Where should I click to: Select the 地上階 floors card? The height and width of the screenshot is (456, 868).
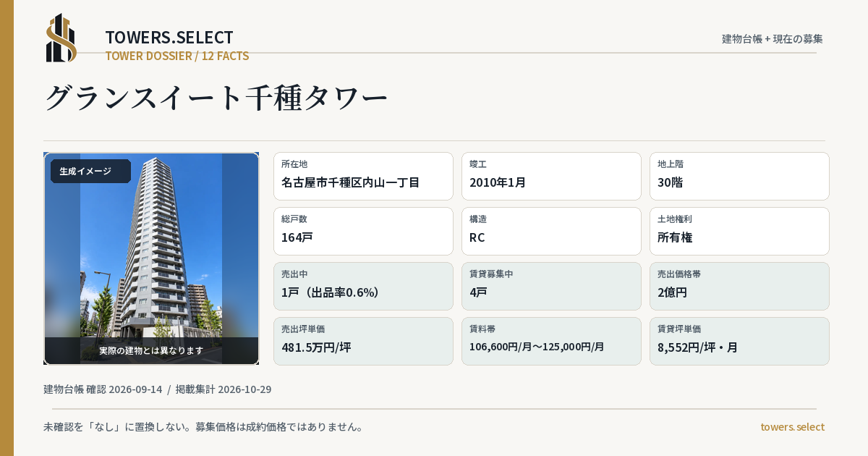click(739, 176)
